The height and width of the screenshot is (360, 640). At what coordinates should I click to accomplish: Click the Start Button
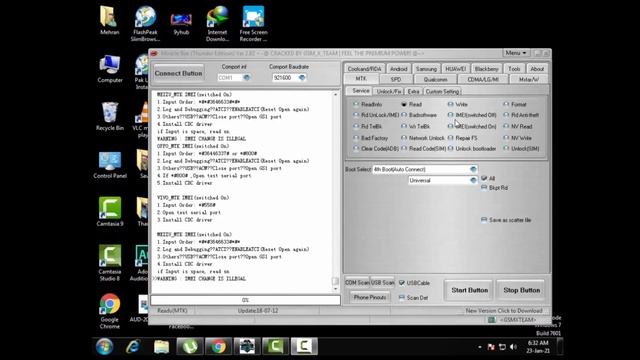469,290
